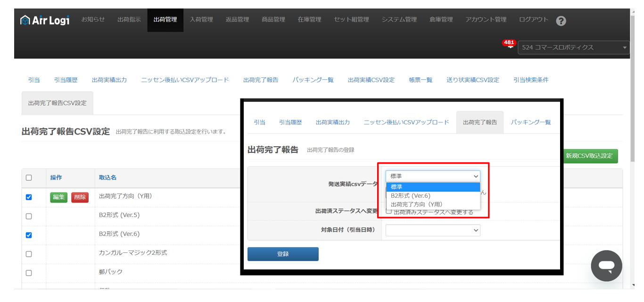
Task: Sort by the 取込名 column header
Action: click(x=107, y=178)
